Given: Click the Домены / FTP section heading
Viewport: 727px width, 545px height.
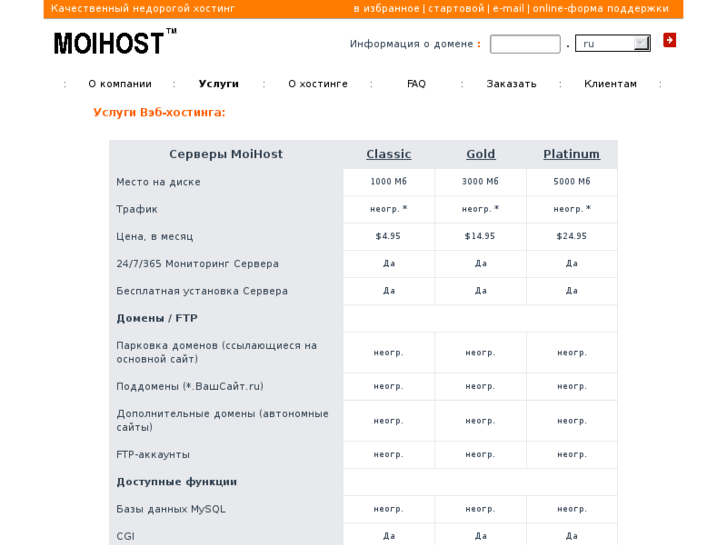Looking at the screenshot, I should 157,318.
